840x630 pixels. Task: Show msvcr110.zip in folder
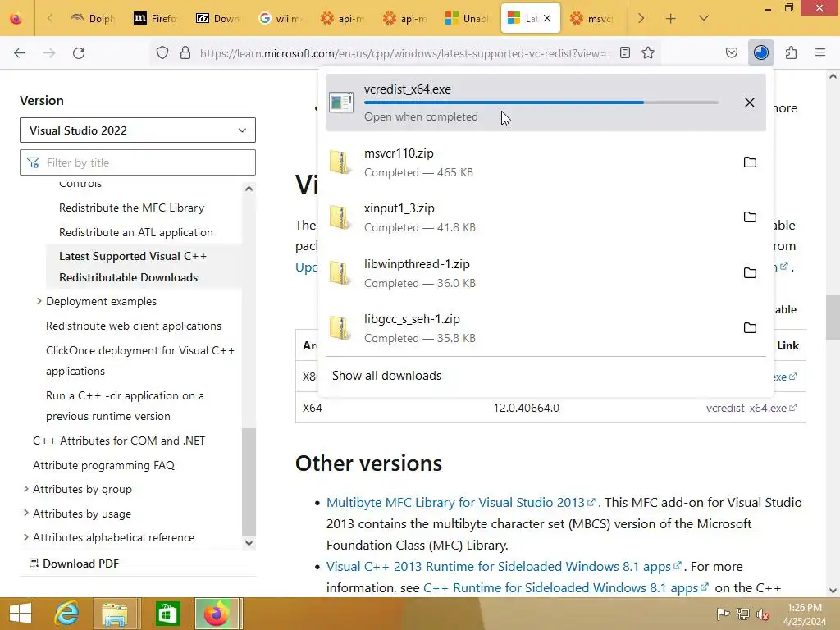click(750, 162)
